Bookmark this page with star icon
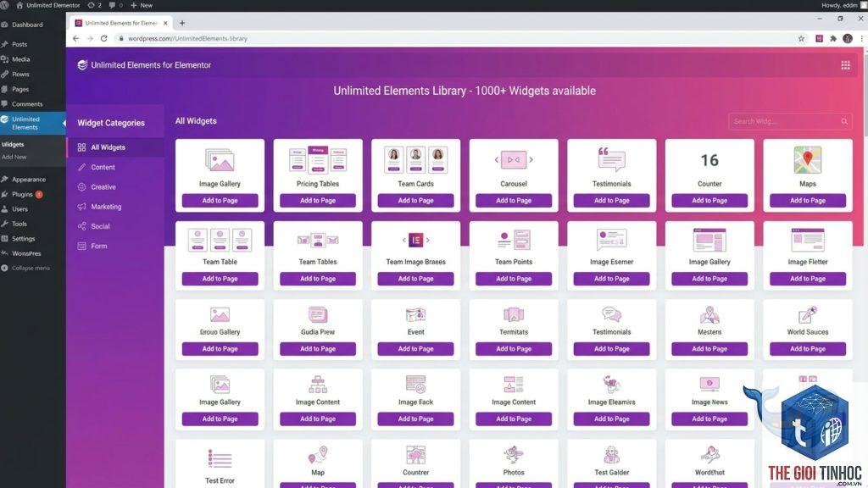This screenshot has width=868, height=488. pos(801,39)
